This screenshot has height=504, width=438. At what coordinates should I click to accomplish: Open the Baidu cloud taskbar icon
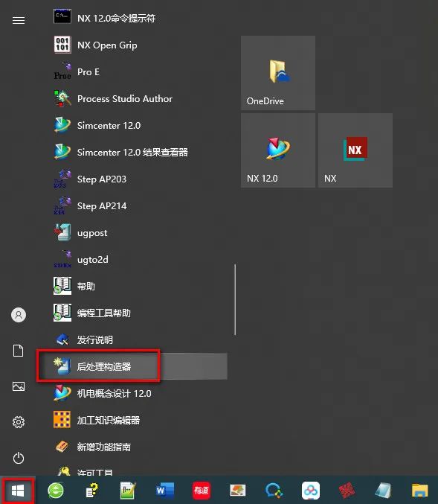(311, 491)
